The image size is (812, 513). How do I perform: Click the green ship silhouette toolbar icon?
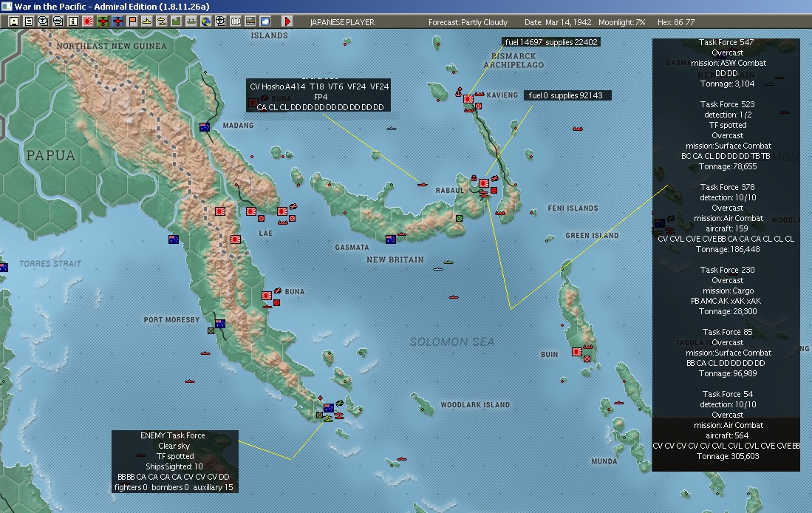point(191,21)
